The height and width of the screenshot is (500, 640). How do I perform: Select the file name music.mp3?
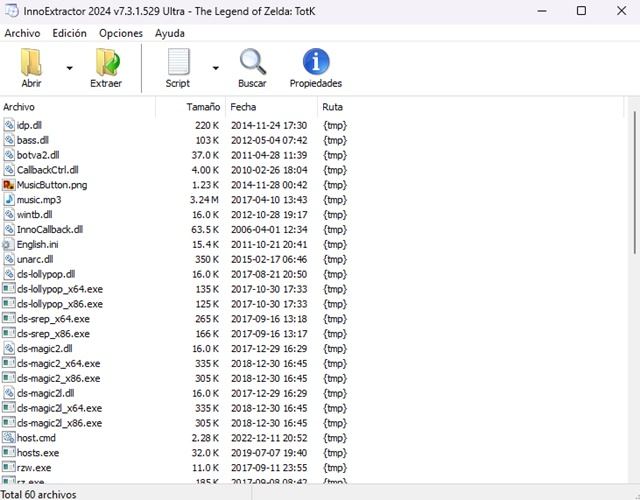[x=39, y=200]
